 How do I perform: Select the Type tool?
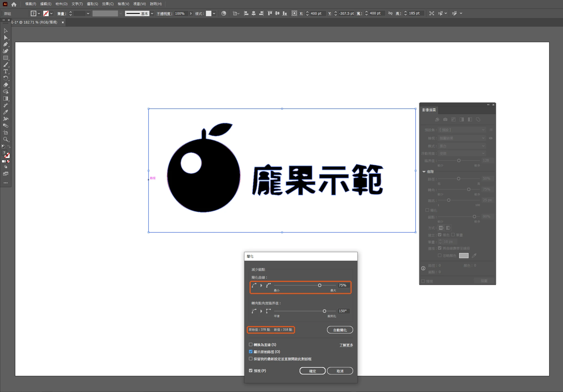[5, 71]
